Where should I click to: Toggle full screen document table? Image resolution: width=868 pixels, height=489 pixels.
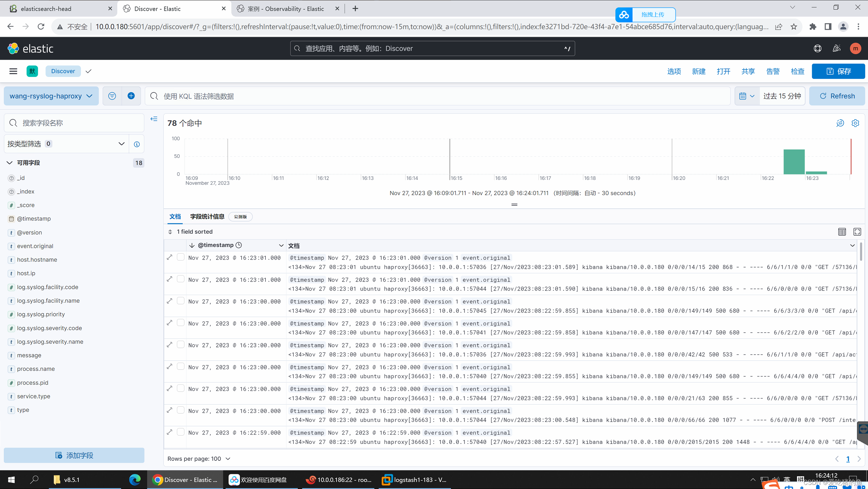tap(857, 232)
